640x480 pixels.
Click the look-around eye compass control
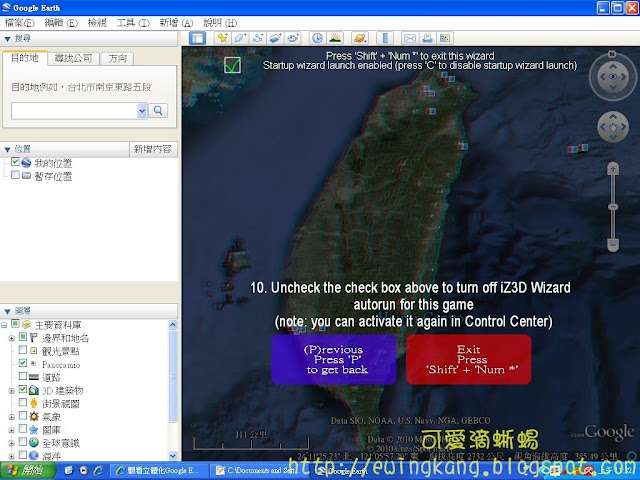click(613, 77)
